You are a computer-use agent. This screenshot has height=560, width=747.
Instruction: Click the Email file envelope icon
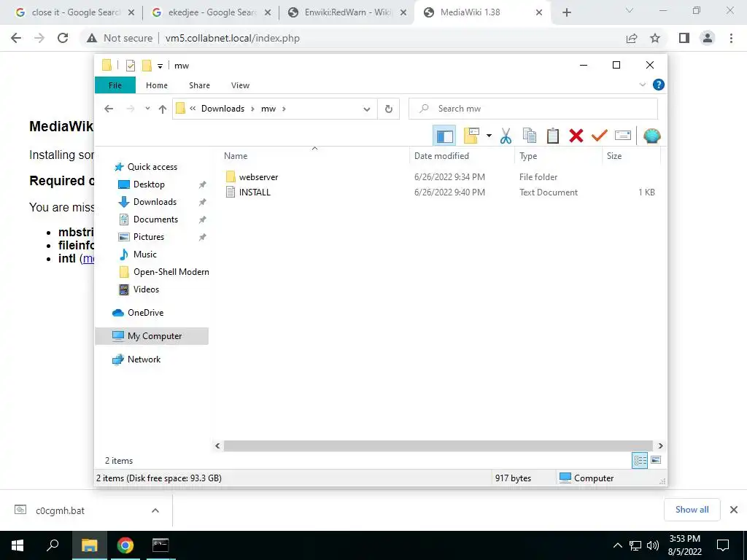coord(623,136)
